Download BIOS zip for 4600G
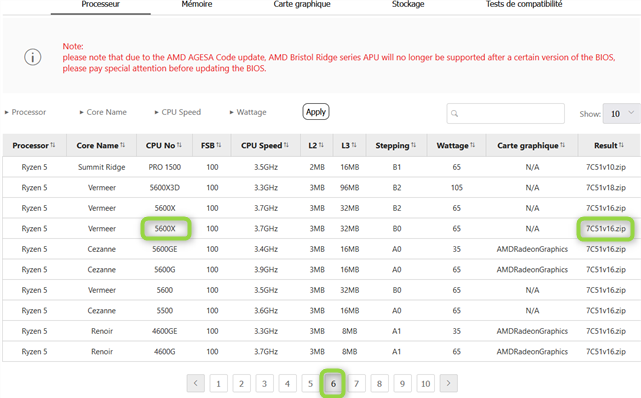 (x=606, y=351)
